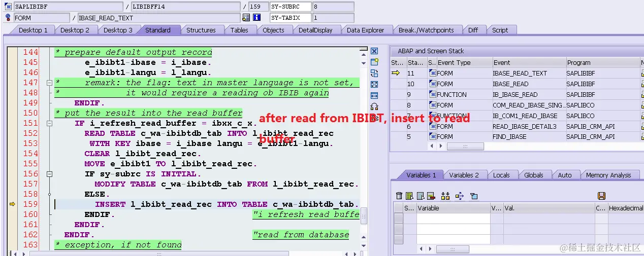Open the navigation icon right of IBASE_READ_TEXT

point(246,18)
